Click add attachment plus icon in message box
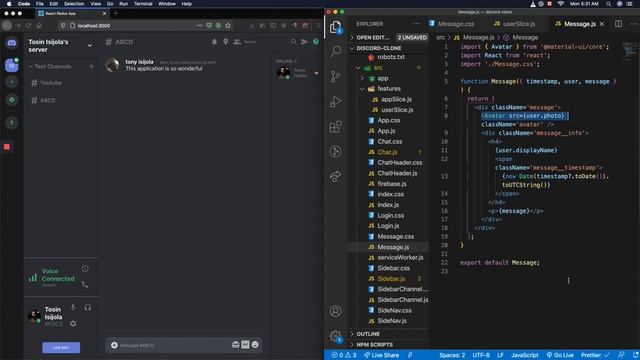 pos(114,345)
